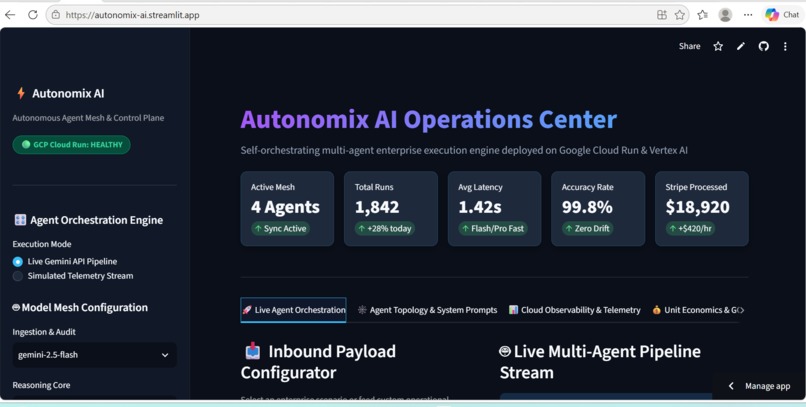
Task: Go back using browser back arrow
Action: 10,15
